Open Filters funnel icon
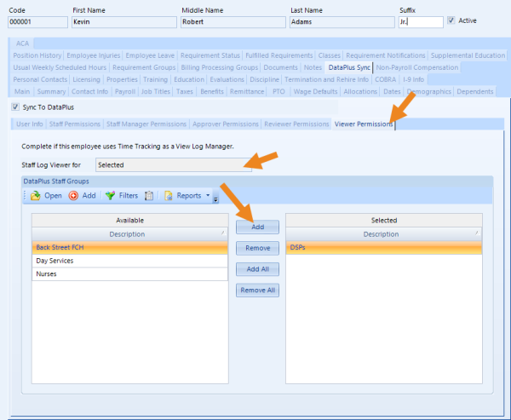Image resolution: width=511 pixels, height=420 pixels. pos(110,196)
